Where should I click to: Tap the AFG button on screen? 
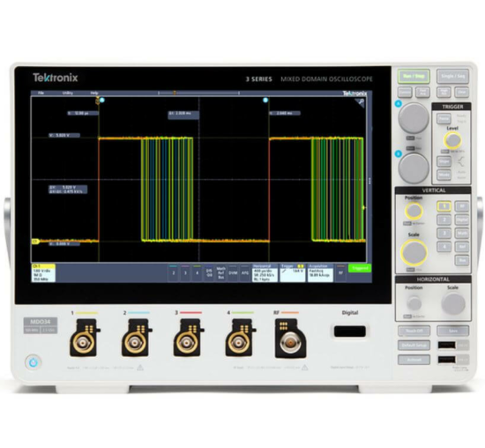pos(244,273)
